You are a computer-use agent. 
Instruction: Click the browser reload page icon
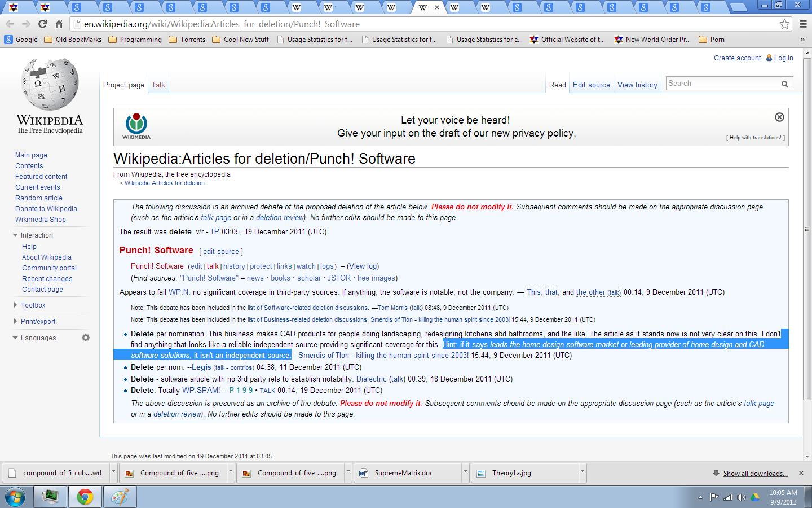coord(42,24)
